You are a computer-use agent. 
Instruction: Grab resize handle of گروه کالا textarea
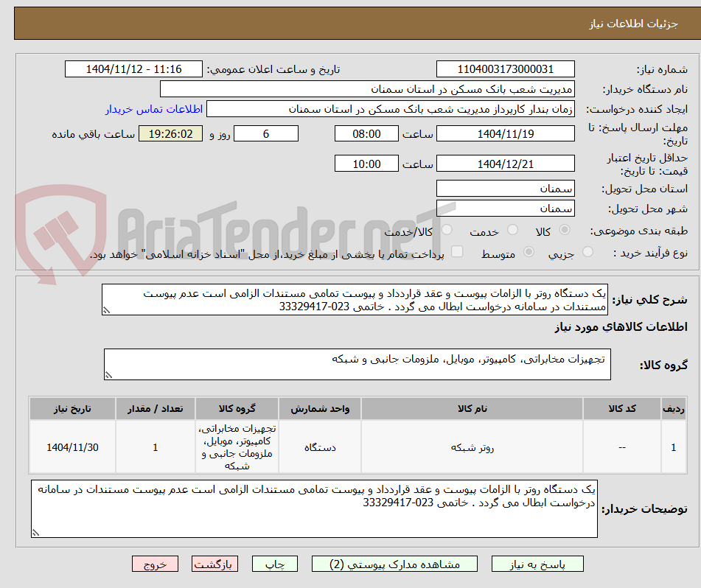(x=108, y=375)
